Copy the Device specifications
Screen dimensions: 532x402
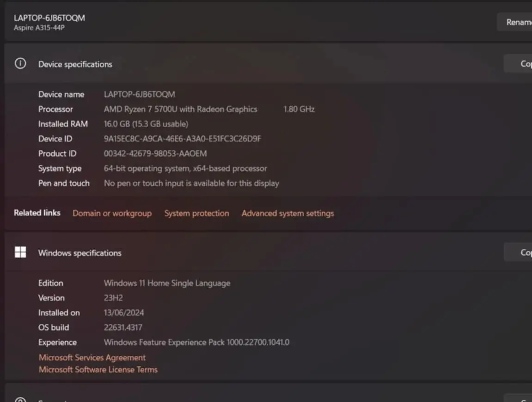coord(518,63)
